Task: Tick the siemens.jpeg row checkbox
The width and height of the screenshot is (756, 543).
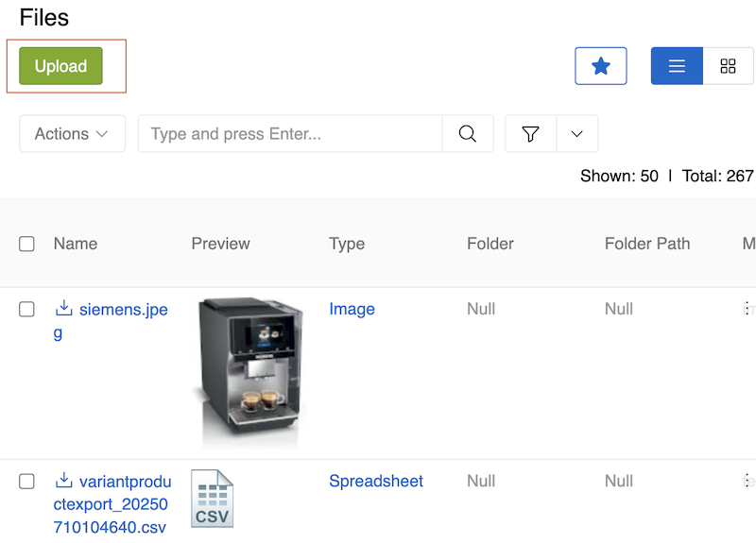Action: (27, 309)
